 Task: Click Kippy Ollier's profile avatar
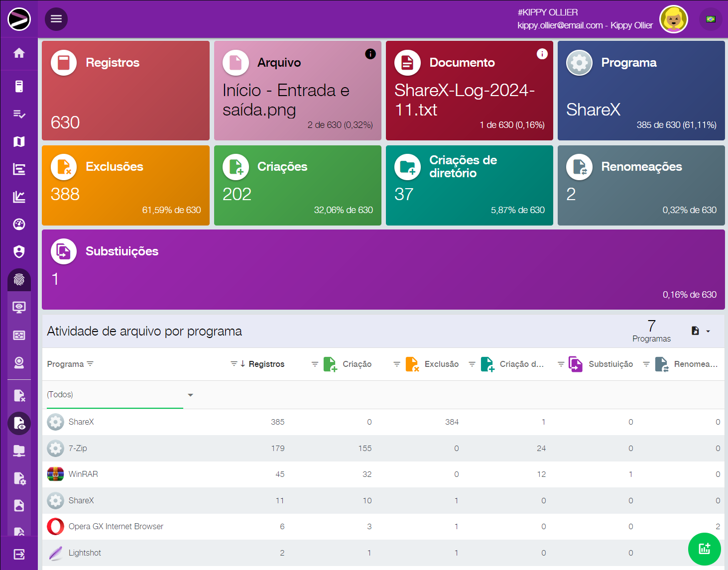coord(673,19)
